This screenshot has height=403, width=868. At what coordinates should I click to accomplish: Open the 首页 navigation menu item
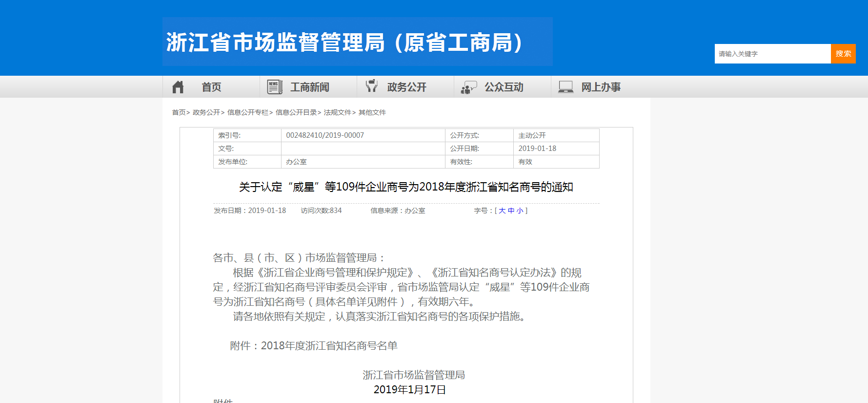coord(211,87)
